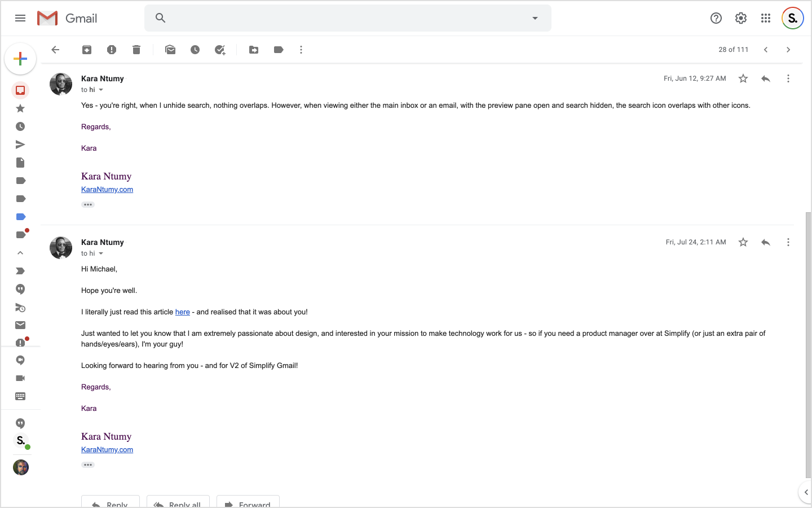Open Settings gear
The height and width of the screenshot is (508, 812).
pyautogui.click(x=741, y=18)
